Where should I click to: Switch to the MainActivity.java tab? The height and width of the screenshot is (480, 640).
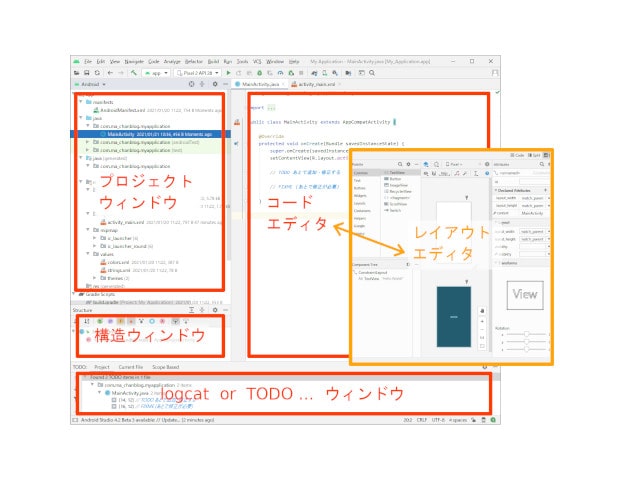260,84
